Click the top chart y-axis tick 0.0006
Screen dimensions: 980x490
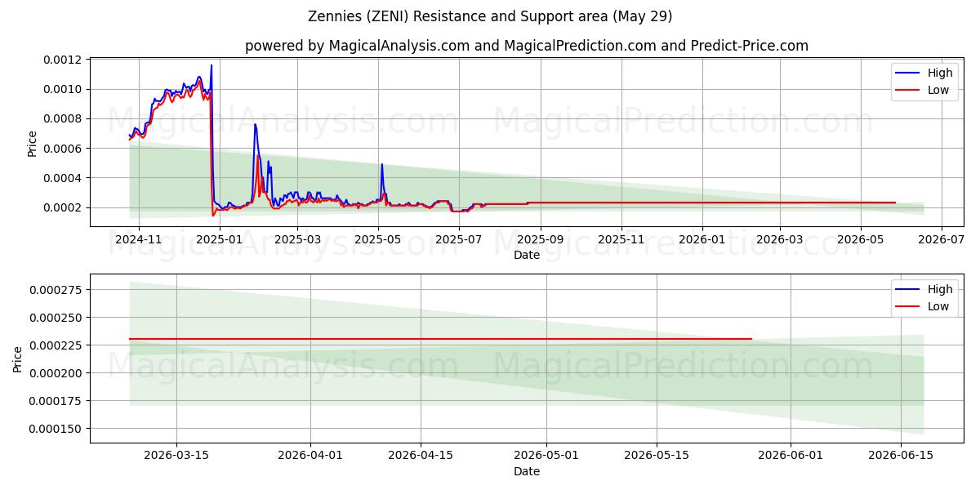[63, 148]
